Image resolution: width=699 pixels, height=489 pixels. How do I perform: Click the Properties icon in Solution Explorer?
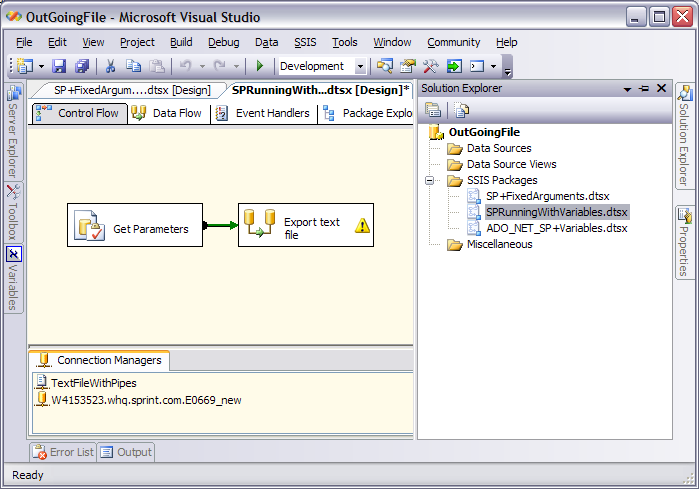click(435, 110)
